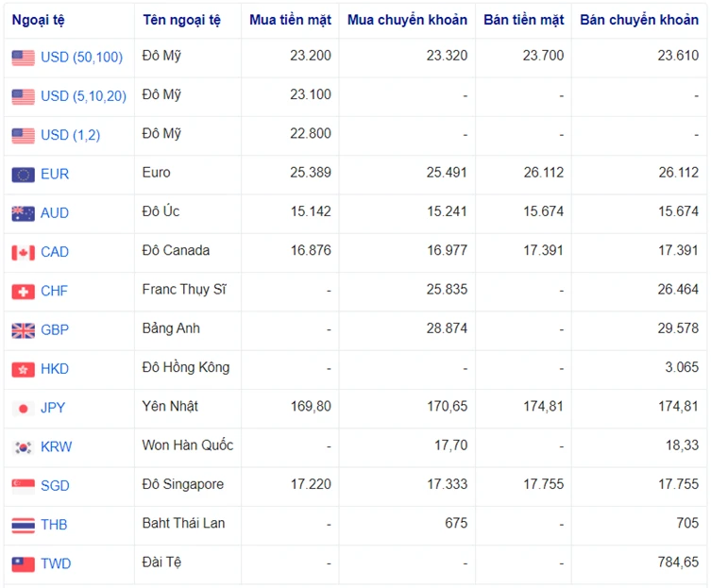711x588 pixels.
Task: Click the Canadian flag icon
Action: pos(24,252)
